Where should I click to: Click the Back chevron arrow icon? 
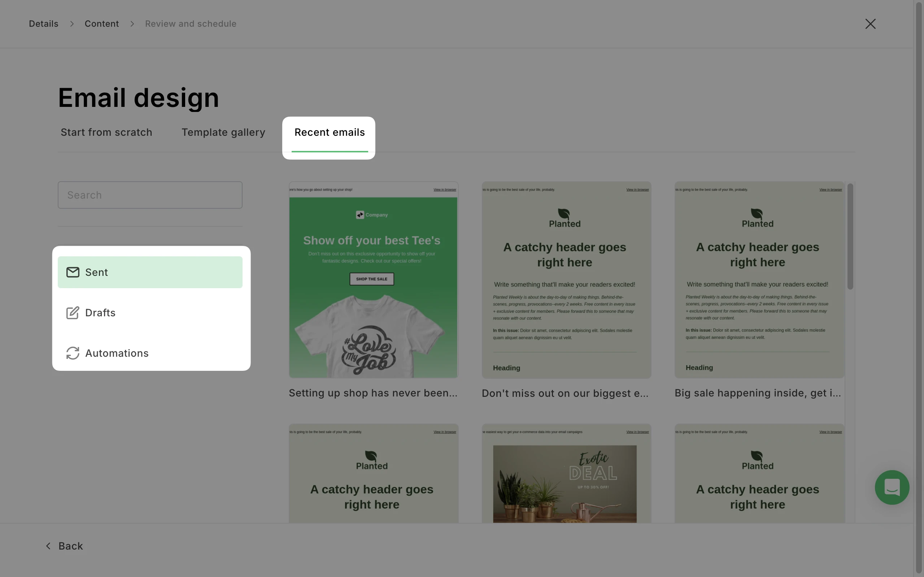coord(48,546)
